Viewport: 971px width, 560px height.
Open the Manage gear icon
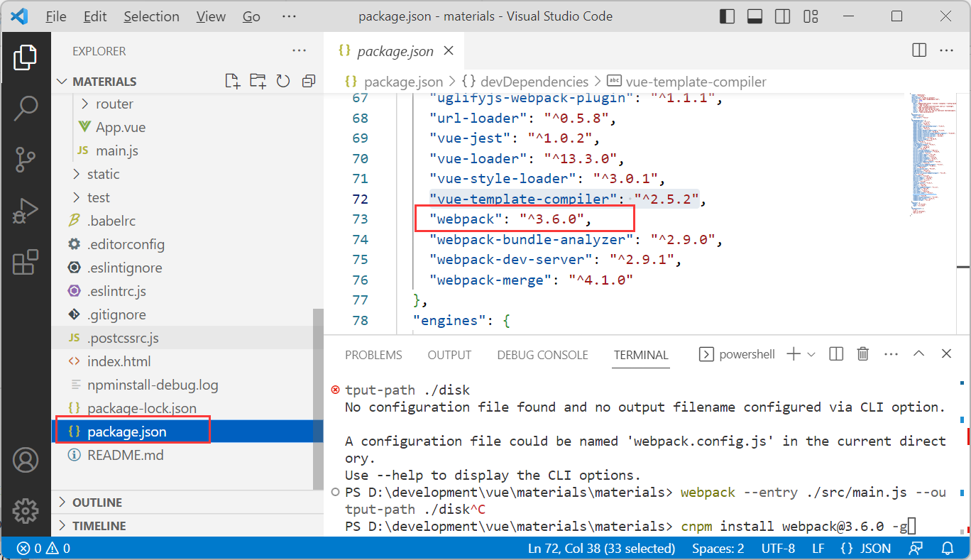click(26, 510)
